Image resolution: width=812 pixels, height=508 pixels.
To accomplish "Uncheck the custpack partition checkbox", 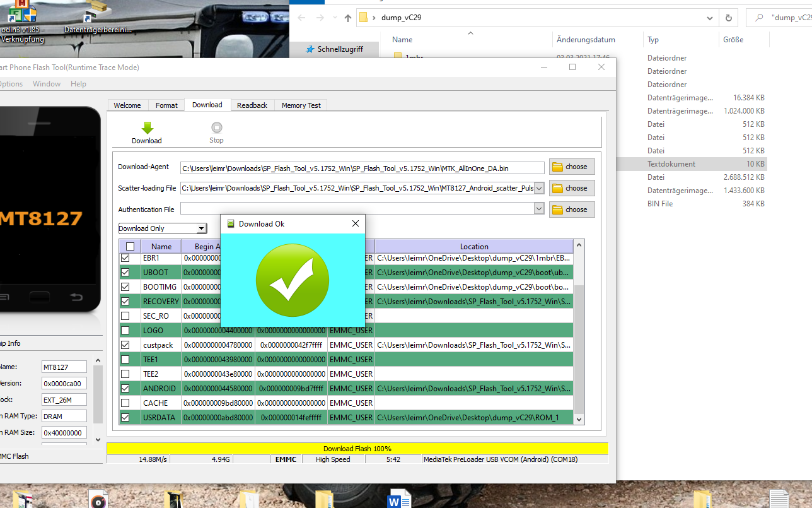I will (x=125, y=345).
